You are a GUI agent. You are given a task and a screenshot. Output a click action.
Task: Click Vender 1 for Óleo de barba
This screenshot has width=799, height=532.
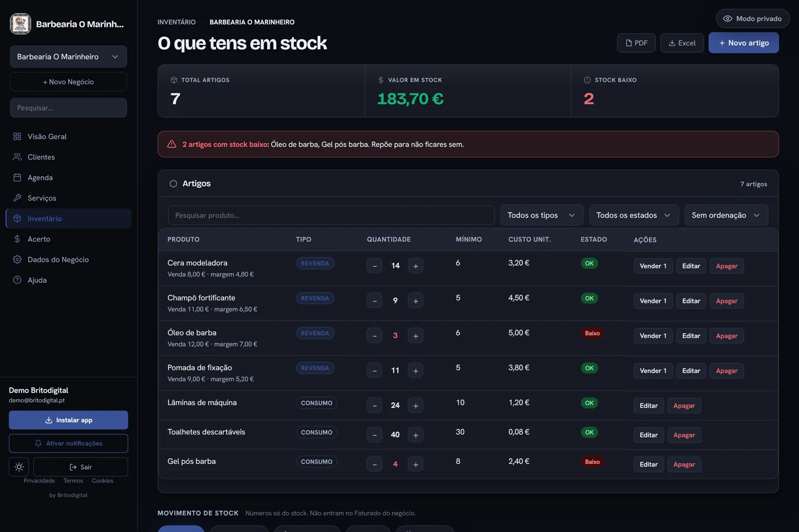coord(653,336)
